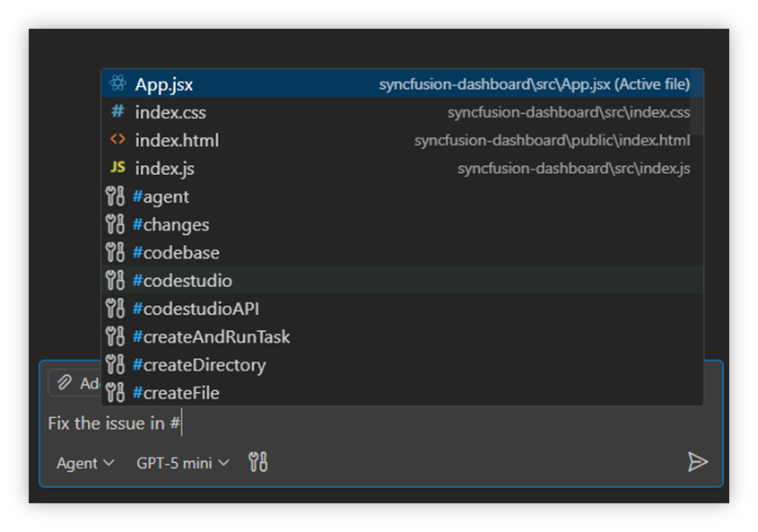This screenshot has width=758, height=532.
Task: Select #codebase from the list
Action: click(x=176, y=253)
